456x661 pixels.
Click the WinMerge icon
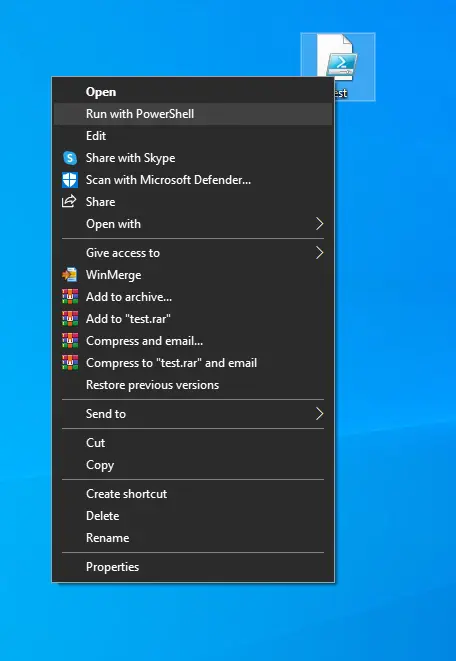coord(70,275)
